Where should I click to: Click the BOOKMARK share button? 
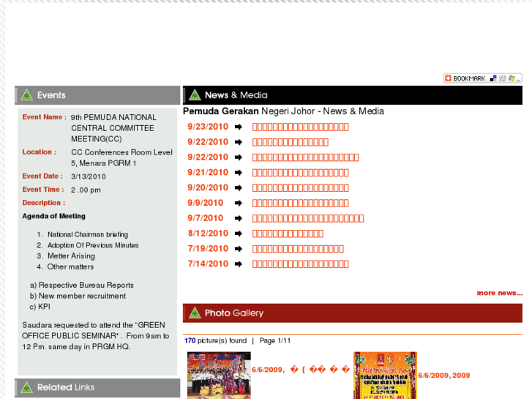coord(482,78)
